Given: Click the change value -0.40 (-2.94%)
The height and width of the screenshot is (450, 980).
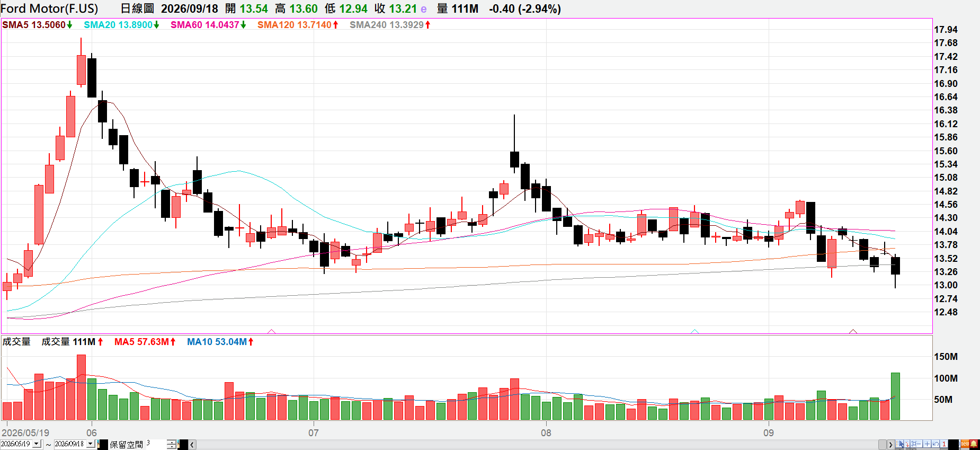Looking at the screenshot, I should coord(525,8).
